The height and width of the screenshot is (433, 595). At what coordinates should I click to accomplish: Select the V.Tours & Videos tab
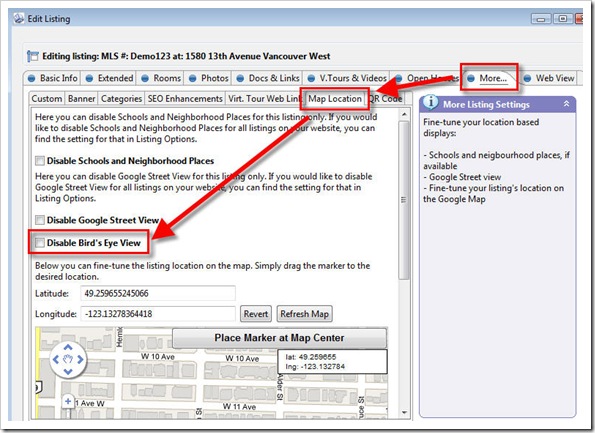pos(347,78)
